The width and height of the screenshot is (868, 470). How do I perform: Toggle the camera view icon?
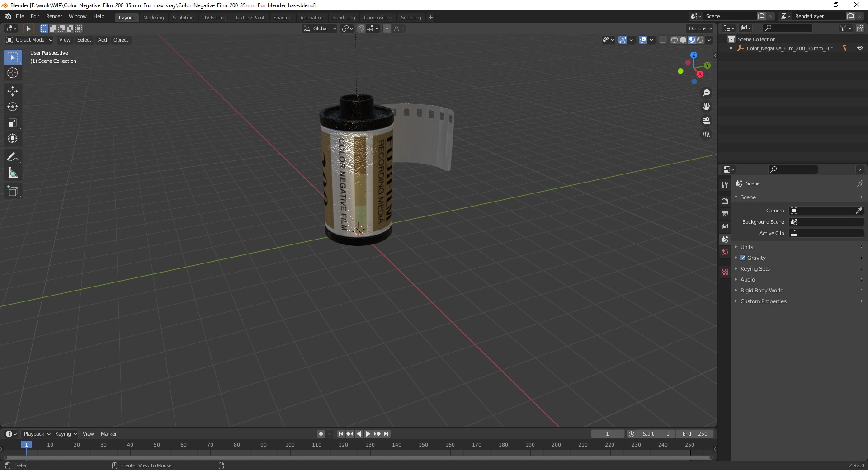point(706,121)
